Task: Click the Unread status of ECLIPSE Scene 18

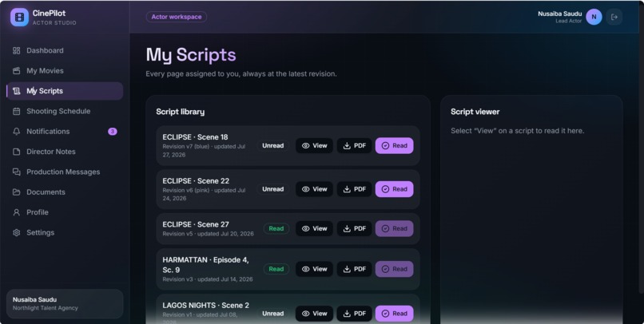Action: (272, 145)
